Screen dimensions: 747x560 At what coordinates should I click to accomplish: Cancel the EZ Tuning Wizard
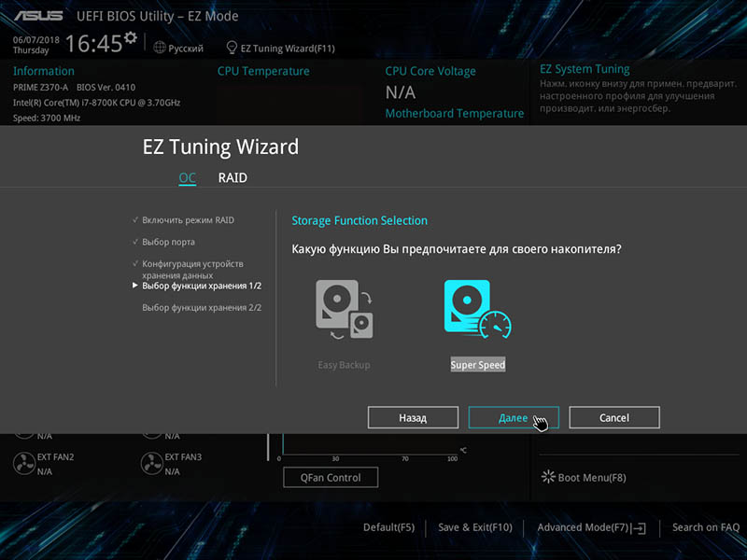pos(614,417)
